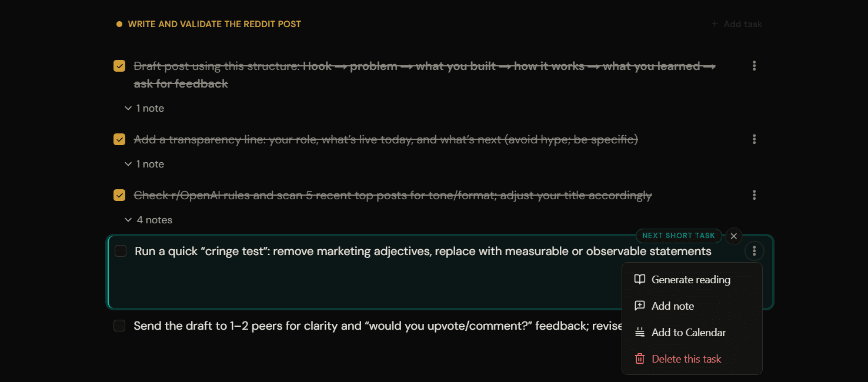
Task: Click the Add note speech bubble icon
Action: click(639, 306)
